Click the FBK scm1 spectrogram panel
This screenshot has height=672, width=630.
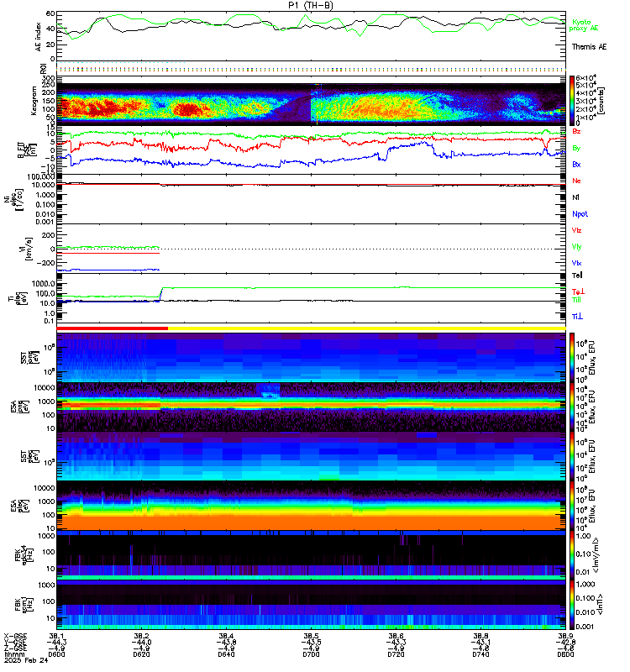pos(311,605)
